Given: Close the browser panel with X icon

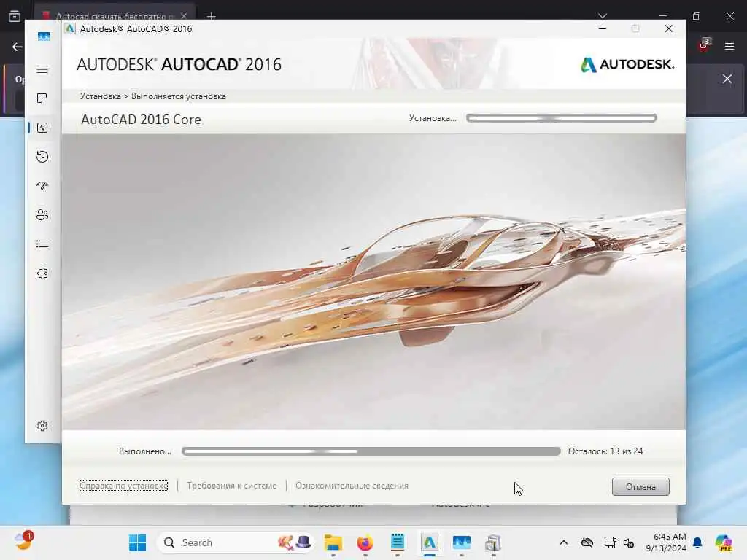Looking at the screenshot, I should 727,79.
